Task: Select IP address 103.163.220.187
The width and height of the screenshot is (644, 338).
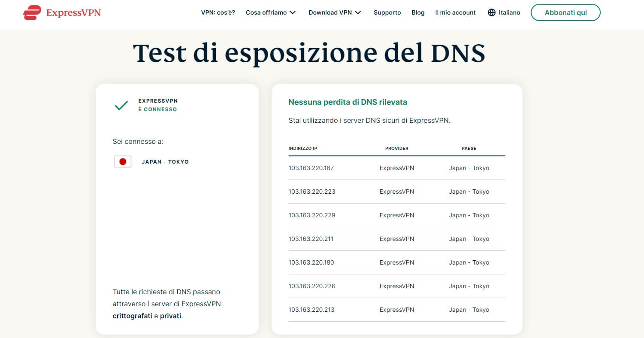Action: tap(311, 168)
